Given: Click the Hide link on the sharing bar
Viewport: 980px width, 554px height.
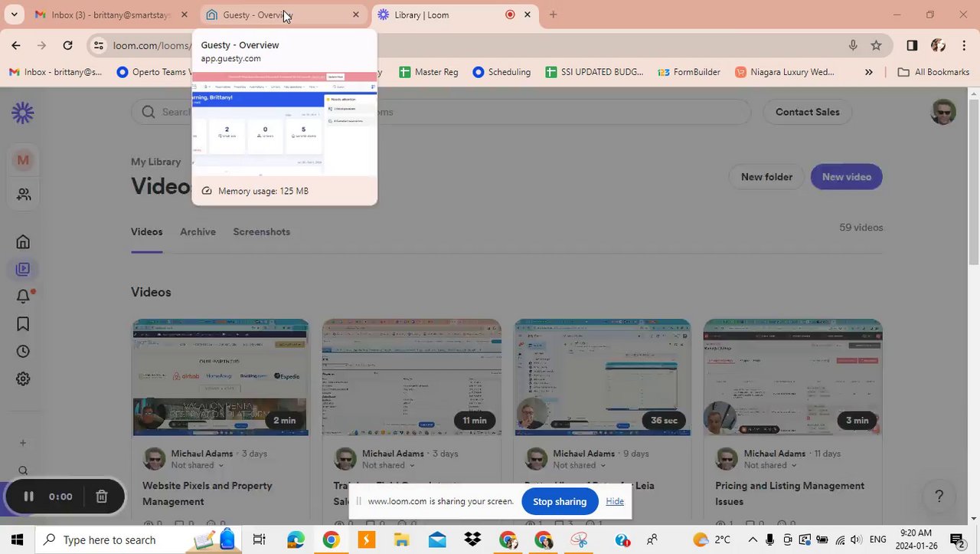Looking at the screenshot, I should [615, 501].
